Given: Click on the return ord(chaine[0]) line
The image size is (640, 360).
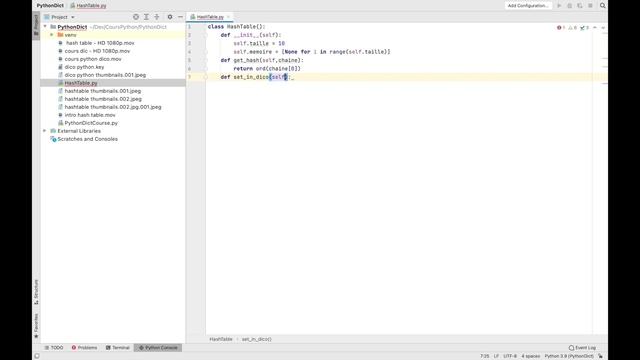Looking at the screenshot, I should [267, 69].
